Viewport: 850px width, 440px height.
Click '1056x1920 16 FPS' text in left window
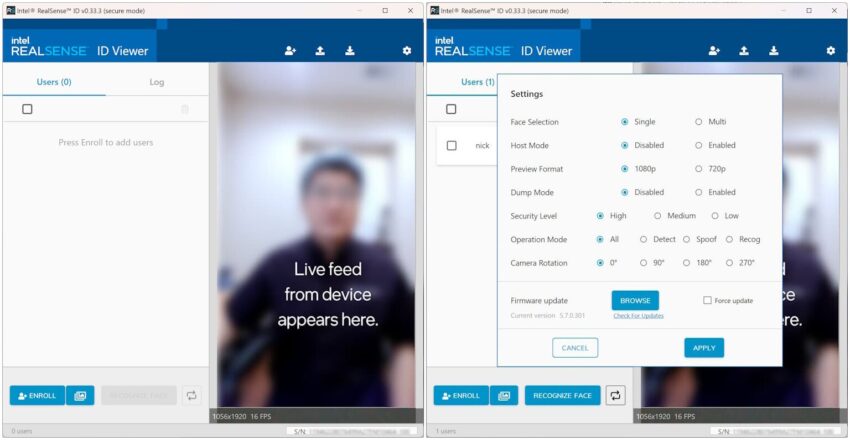point(242,417)
